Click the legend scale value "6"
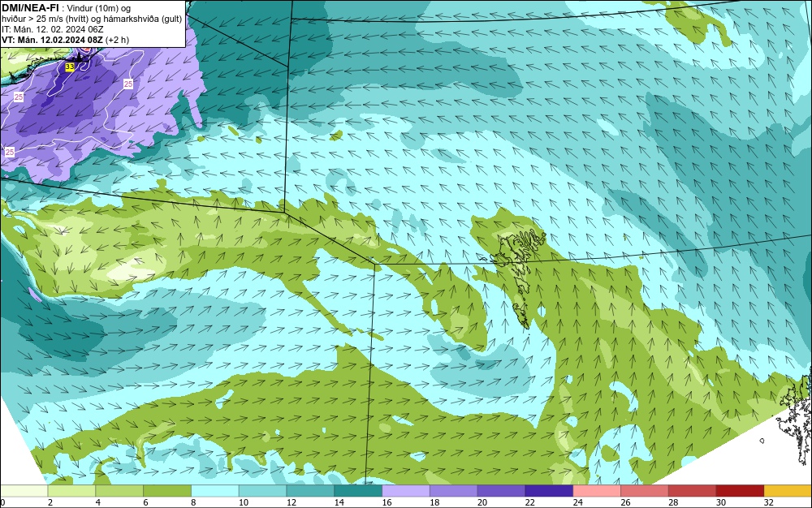This screenshot has height=508, width=812. (145, 502)
